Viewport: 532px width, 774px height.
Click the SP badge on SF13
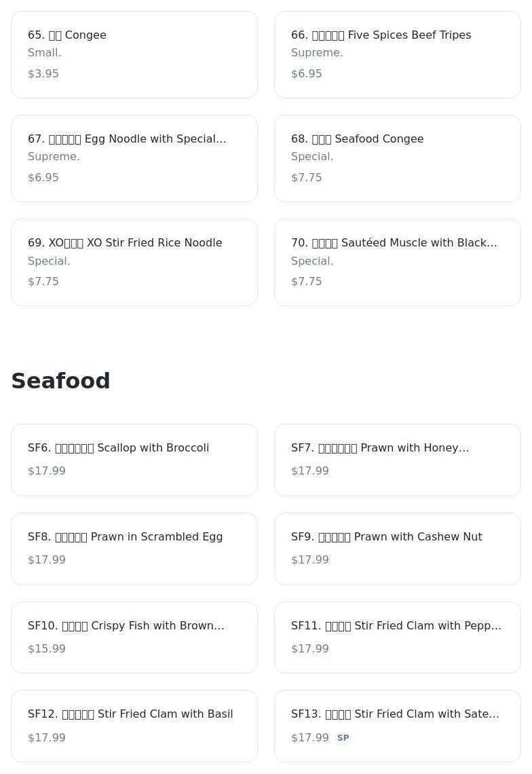tap(343, 738)
